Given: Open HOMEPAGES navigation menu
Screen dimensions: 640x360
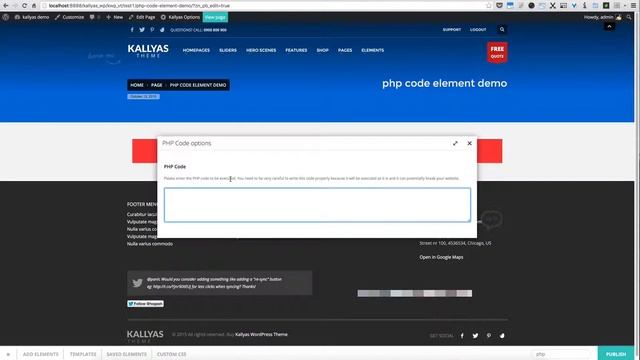Looking at the screenshot, I should 196,50.
